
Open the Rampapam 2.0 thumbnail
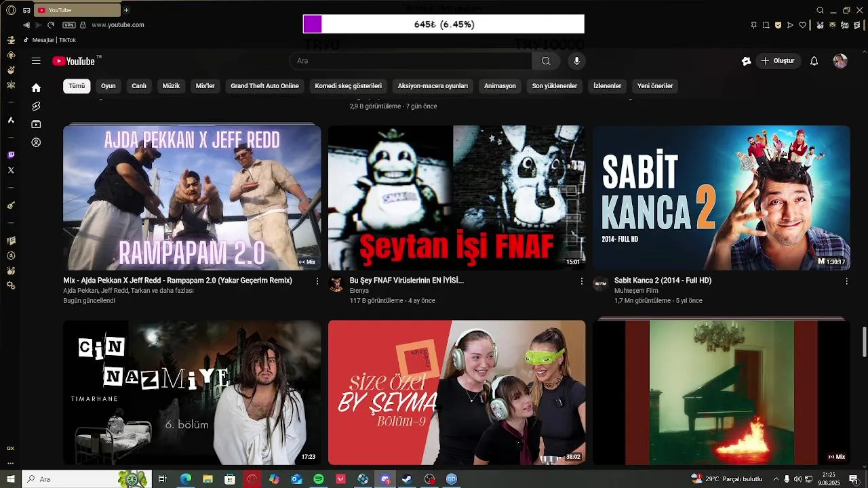192,197
